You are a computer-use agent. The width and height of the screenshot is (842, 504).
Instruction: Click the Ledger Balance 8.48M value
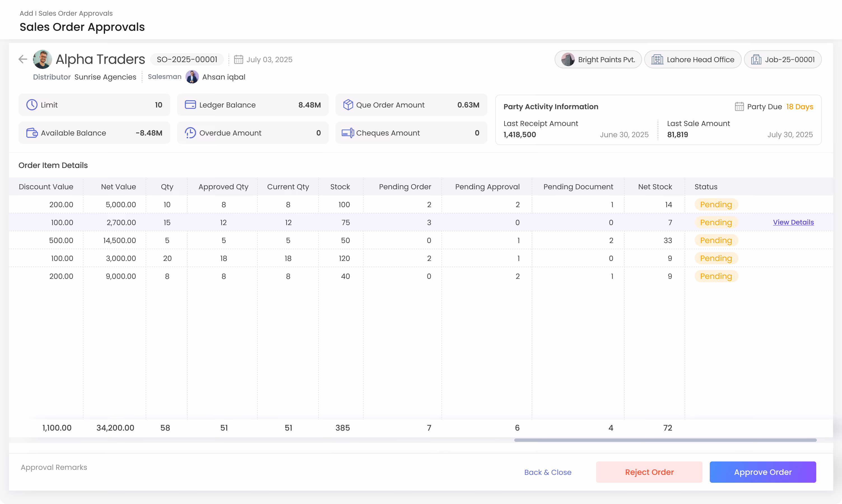pos(310,105)
